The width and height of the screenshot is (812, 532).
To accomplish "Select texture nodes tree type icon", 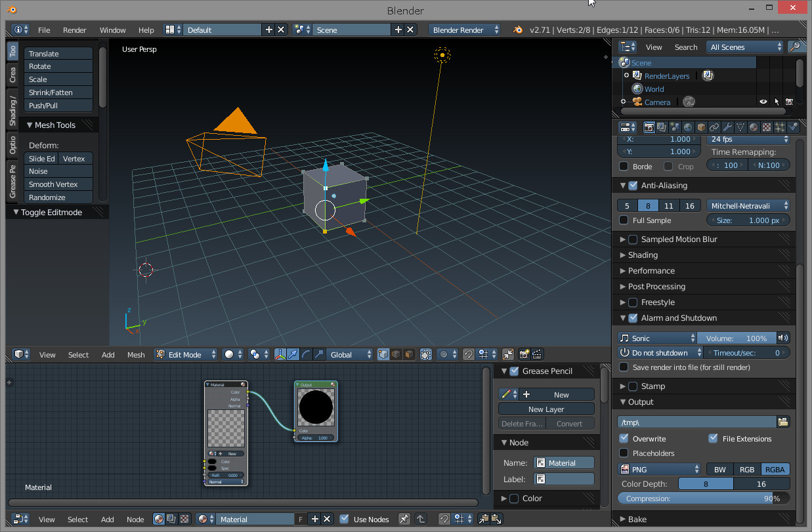I will point(184,519).
